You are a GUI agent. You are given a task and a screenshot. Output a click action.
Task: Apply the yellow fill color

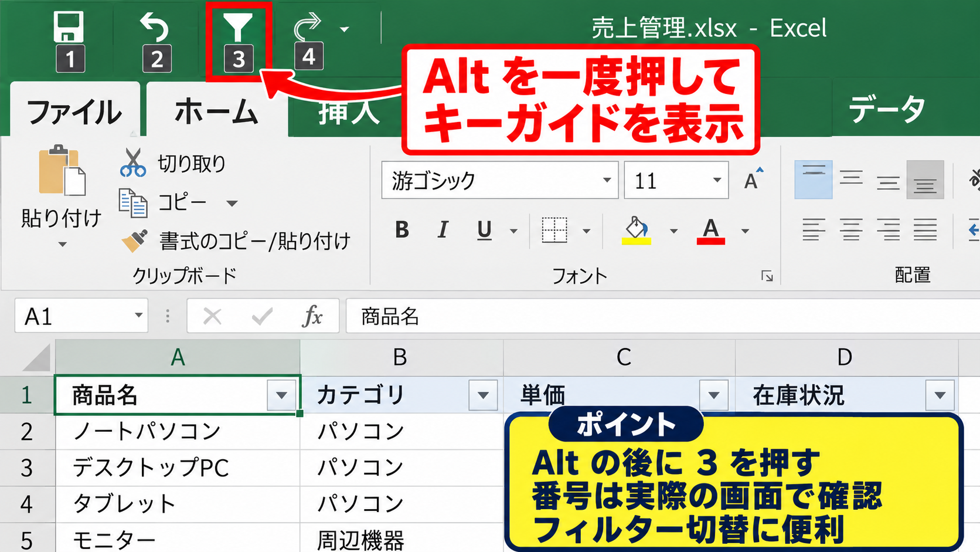click(637, 230)
